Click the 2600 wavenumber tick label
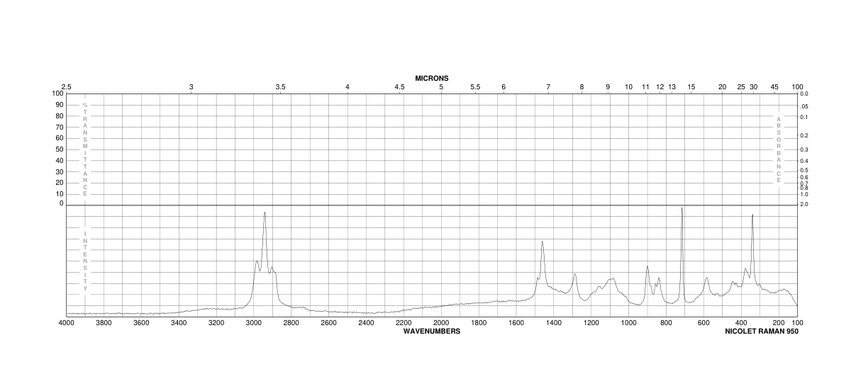Screen dimensions: 868x374 [x=328, y=323]
